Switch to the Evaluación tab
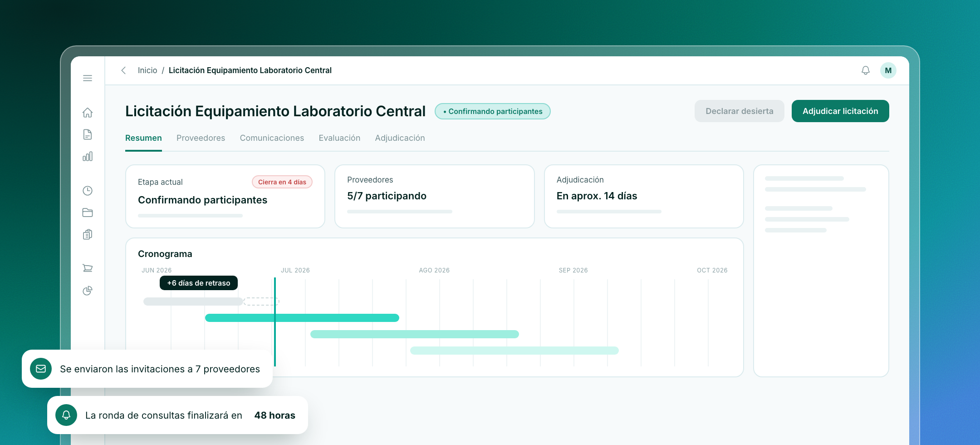Screen dimensions: 980x445 339,138
